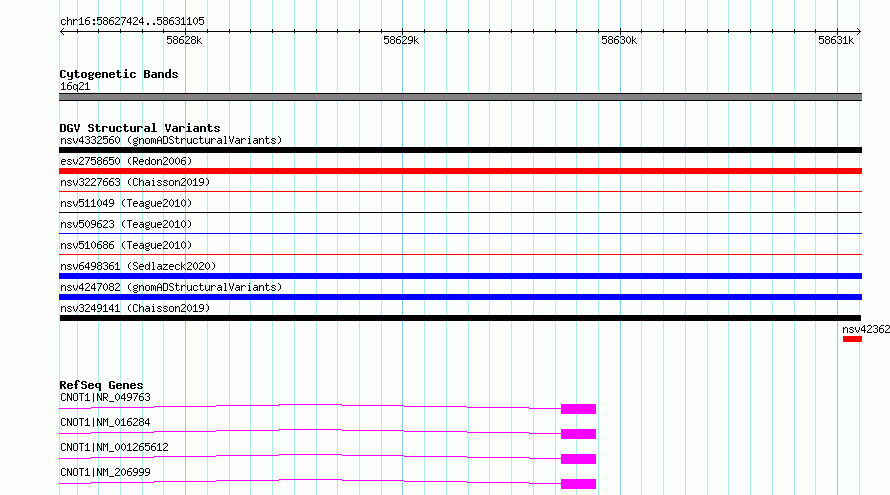
Task: Click nsv3227663 (Chaisson2019) label
Action: pos(135,182)
